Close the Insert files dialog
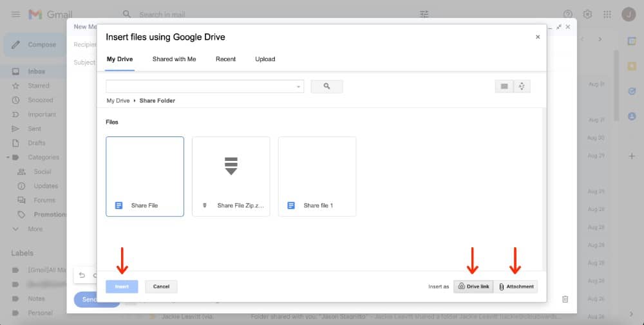 (x=538, y=37)
